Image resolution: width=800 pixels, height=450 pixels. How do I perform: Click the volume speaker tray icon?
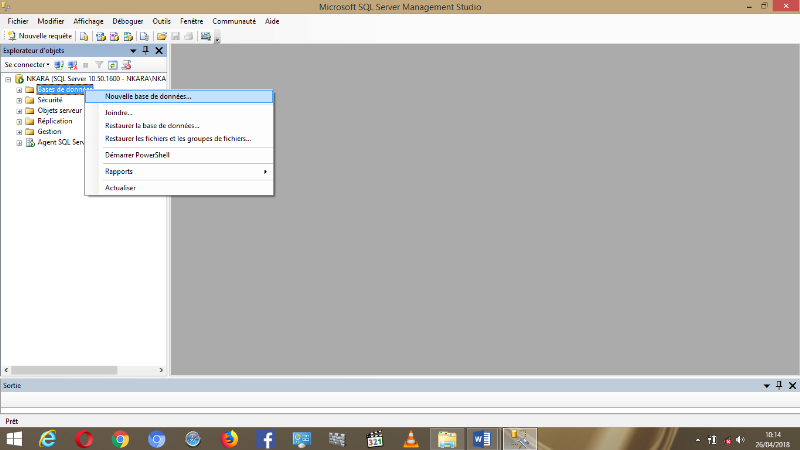tap(740, 440)
